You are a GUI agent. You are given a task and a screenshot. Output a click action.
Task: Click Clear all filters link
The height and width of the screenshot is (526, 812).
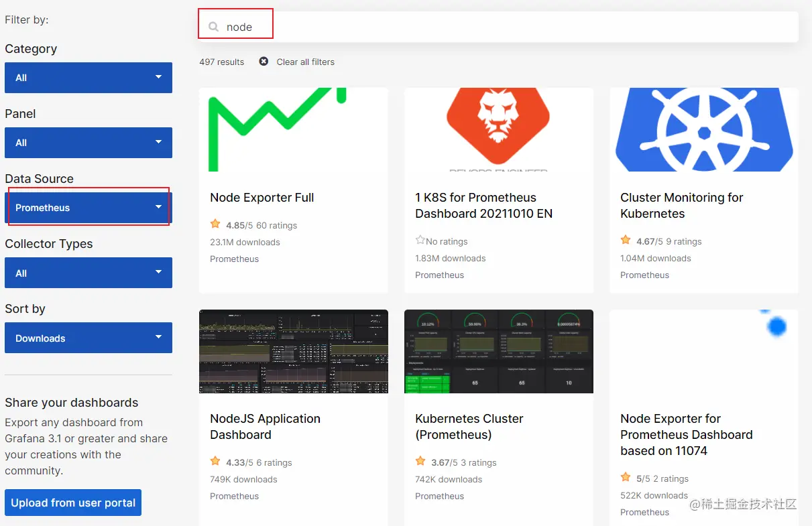click(305, 62)
